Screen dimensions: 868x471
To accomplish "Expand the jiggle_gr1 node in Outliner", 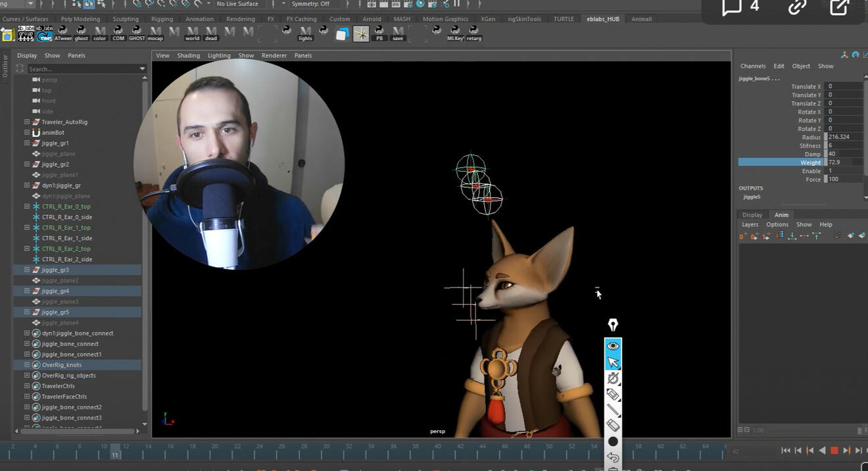I will (x=27, y=143).
